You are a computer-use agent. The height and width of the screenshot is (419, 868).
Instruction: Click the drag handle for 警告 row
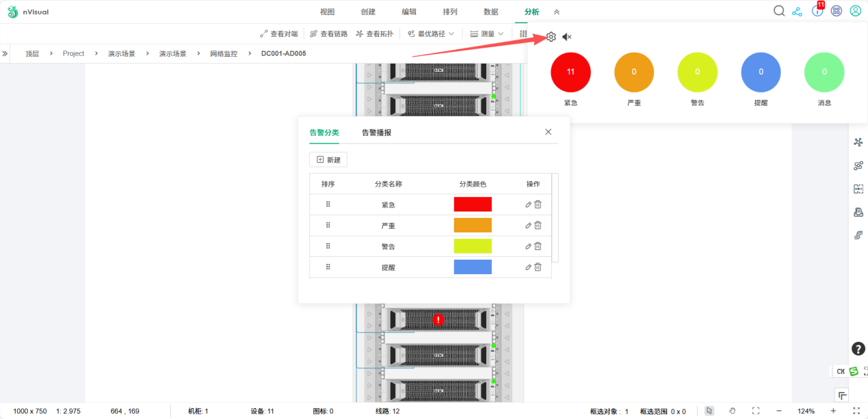[328, 246]
